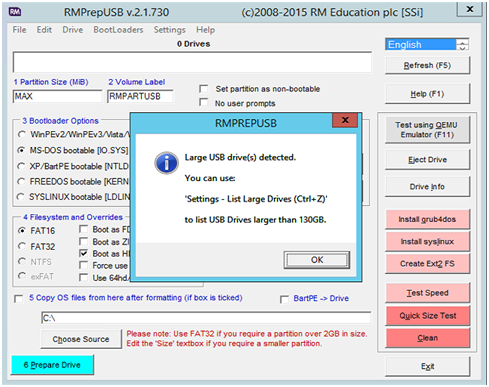Click the Refresh (F5) button
489x387 pixels.
click(x=427, y=65)
